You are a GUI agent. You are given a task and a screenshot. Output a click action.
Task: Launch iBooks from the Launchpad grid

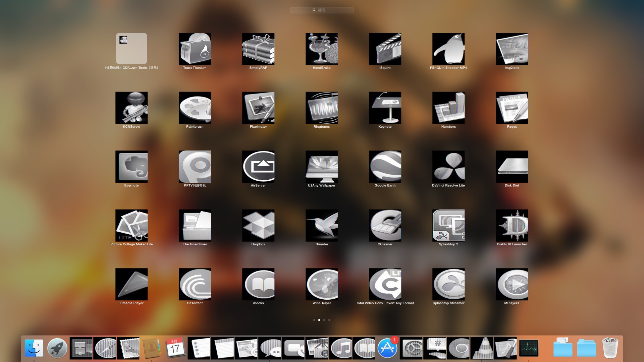click(258, 284)
